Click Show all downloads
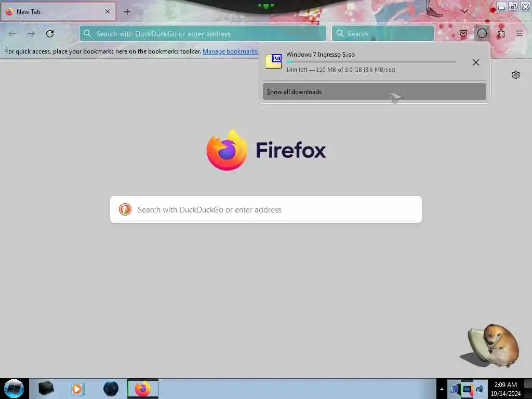Image resolution: width=532 pixels, height=399 pixels. 374,92
